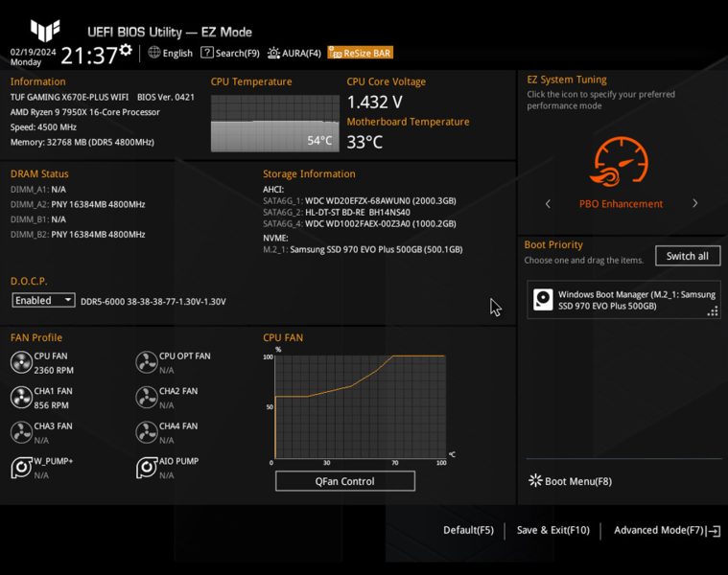The image size is (728, 575).
Task: Click the CPU FAN 2360 RPM reading
Action: coord(54,370)
